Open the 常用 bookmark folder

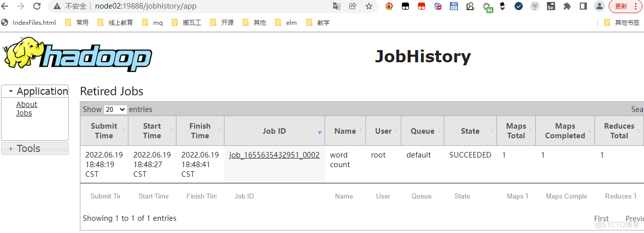pyautogui.click(x=77, y=22)
